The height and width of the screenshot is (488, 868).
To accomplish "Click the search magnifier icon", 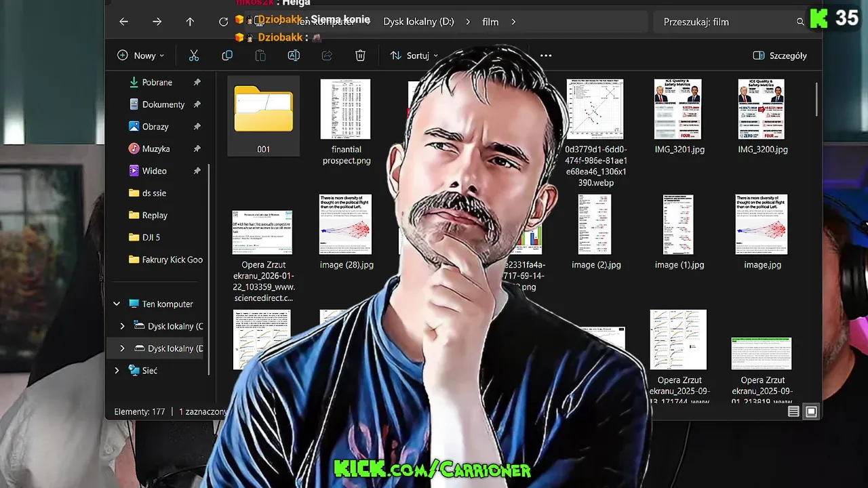I will pyautogui.click(x=800, y=22).
